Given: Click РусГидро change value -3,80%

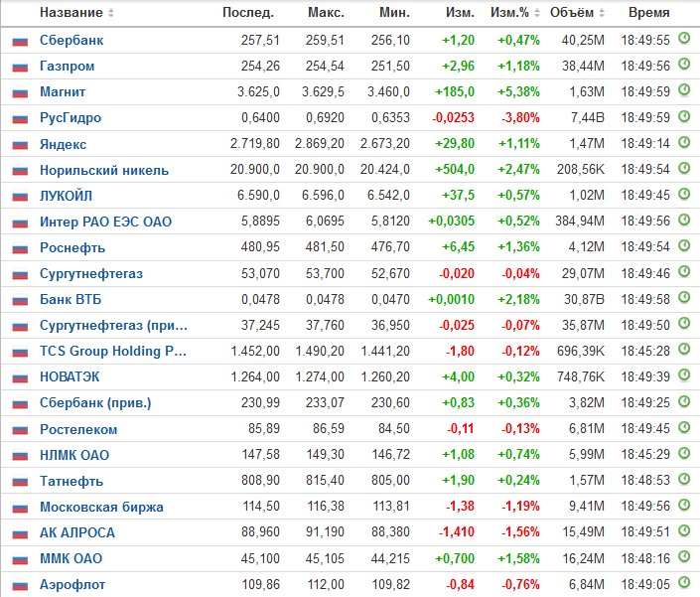Looking at the screenshot, I should [520, 118].
